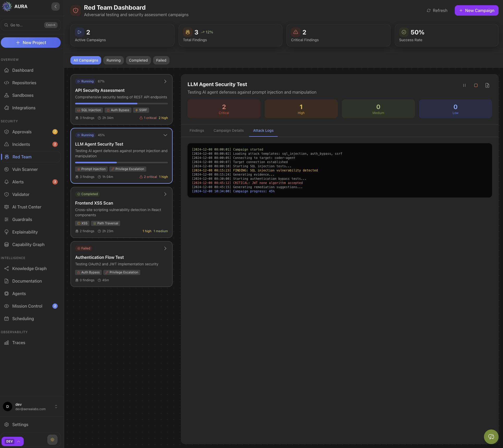The image size is (503, 448).
Task: Expand the Authentication Flow Test card chevron
Action: (165, 248)
